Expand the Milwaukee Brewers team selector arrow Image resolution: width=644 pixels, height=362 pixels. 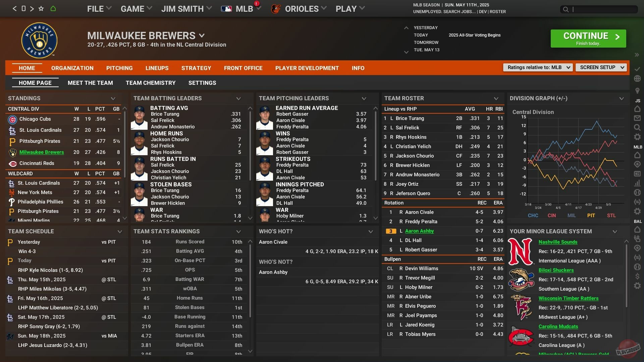202,36
